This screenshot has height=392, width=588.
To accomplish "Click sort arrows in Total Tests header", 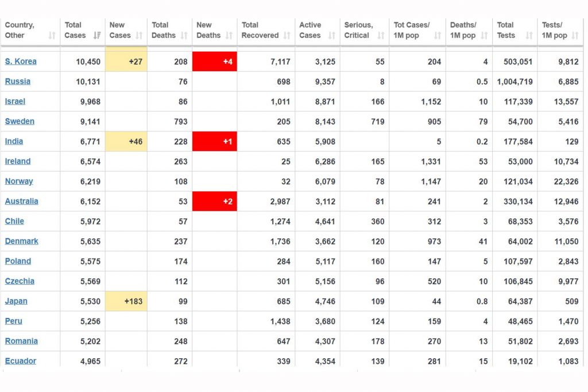I will pos(529,36).
